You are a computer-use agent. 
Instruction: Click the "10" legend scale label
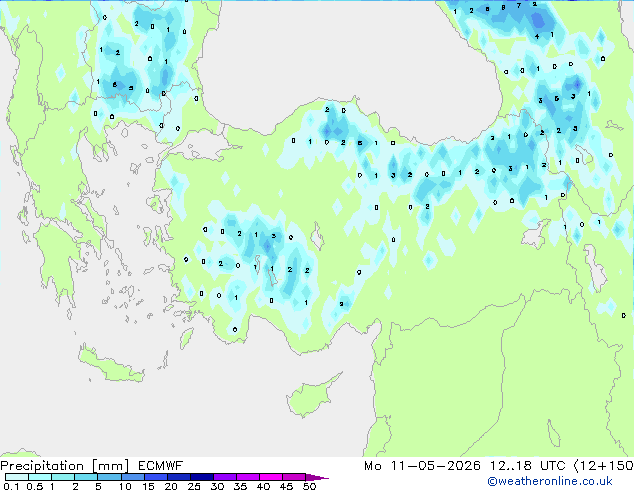pos(125,486)
